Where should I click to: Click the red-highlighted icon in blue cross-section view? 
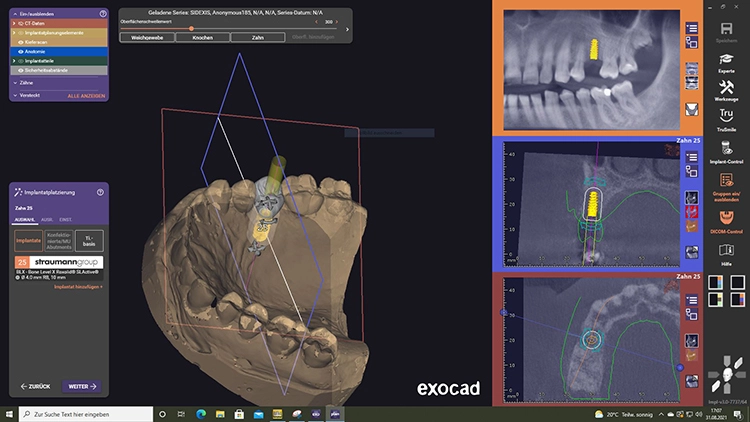click(x=692, y=211)
